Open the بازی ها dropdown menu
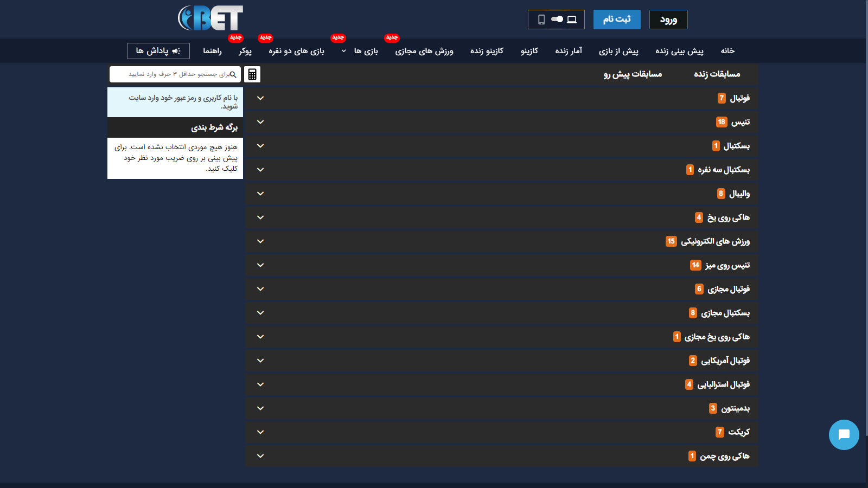868x488 pixels. (x=360, y=51)
